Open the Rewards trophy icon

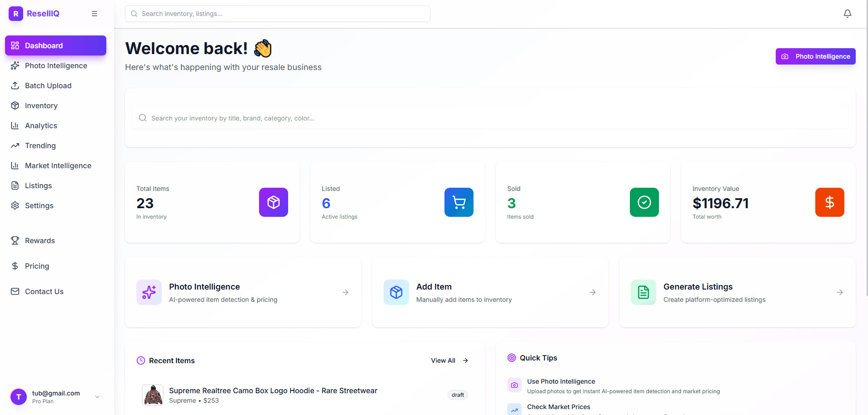pyautogui.click(x=15, y=240)
